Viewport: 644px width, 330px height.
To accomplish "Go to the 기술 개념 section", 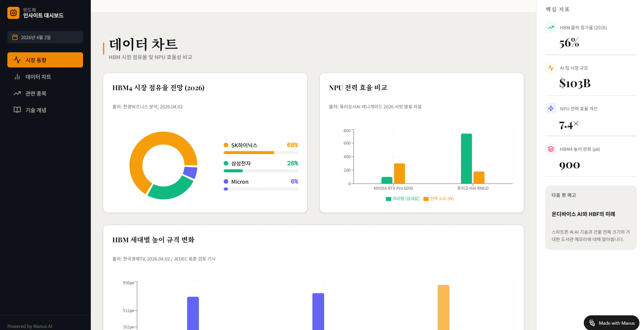I will (x=45, y=110).
